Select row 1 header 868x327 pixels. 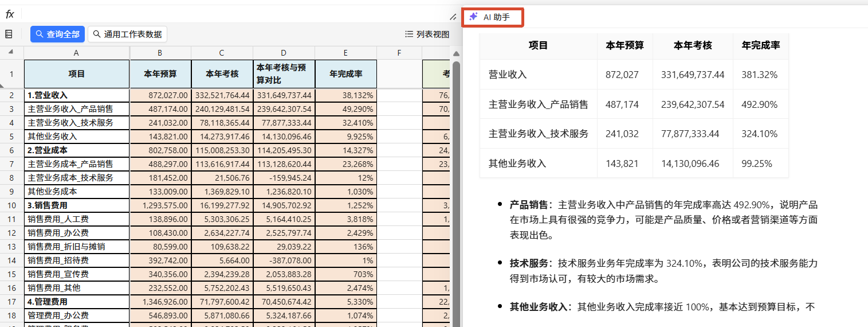[11, 74]
